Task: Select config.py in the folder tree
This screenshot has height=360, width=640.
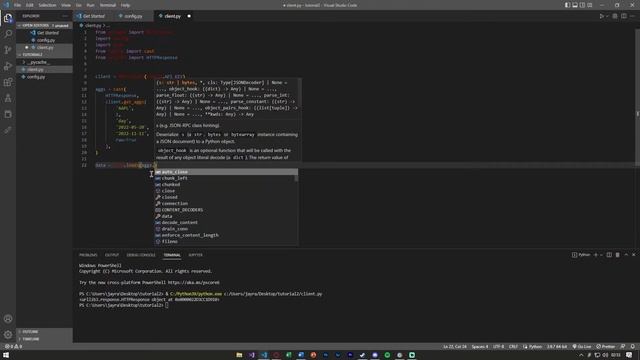Action: (44, 77)
